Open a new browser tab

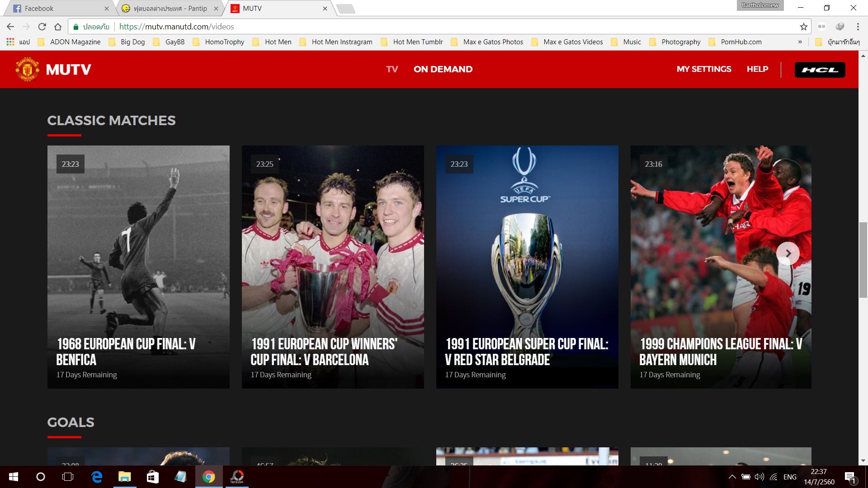click(x=346, y=9)
